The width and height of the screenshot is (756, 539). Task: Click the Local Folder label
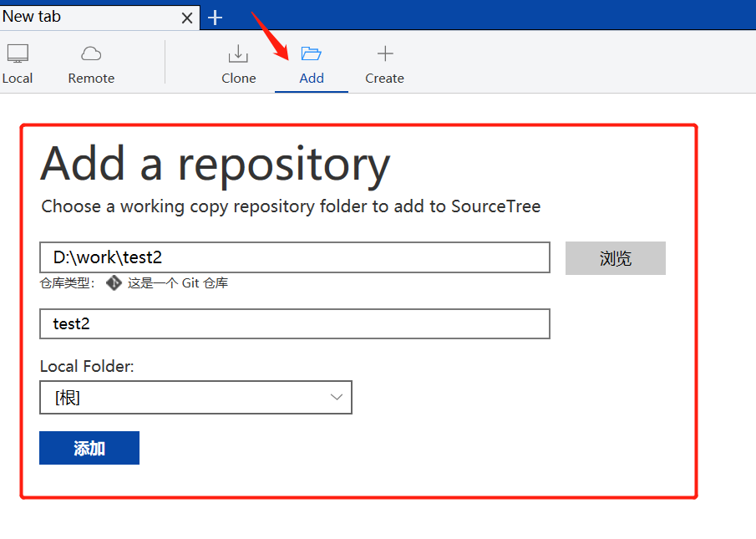coord(87,366)
